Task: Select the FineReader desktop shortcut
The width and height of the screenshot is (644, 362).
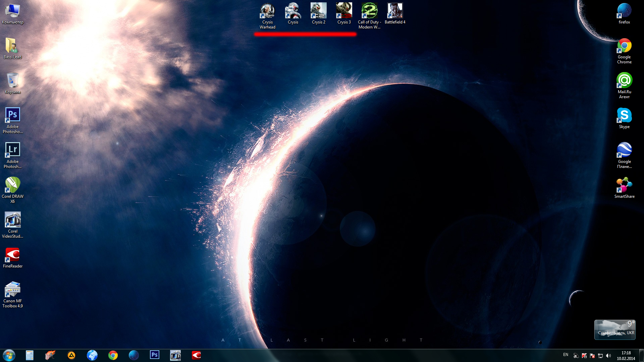Action: click(x=12, y=258)
